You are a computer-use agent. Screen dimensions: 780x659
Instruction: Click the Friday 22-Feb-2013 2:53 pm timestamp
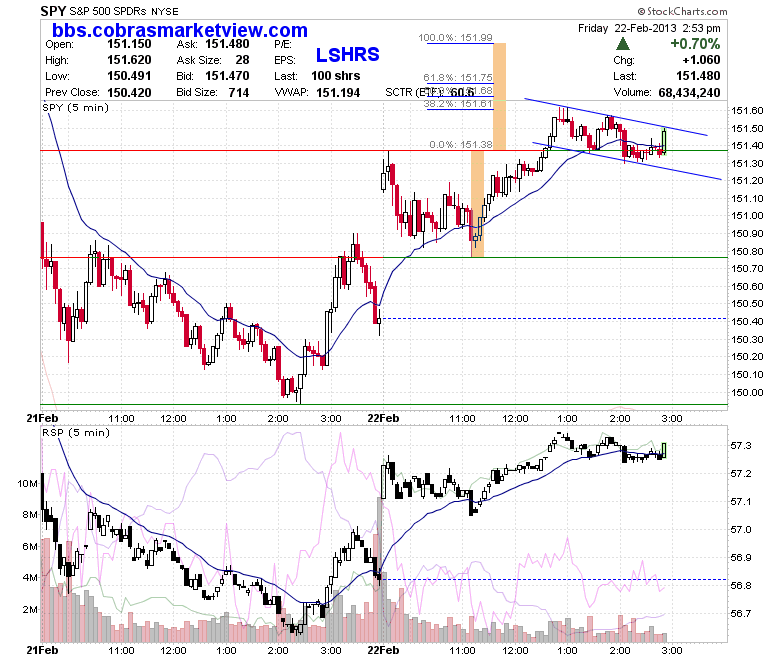(x=649, y=28)
